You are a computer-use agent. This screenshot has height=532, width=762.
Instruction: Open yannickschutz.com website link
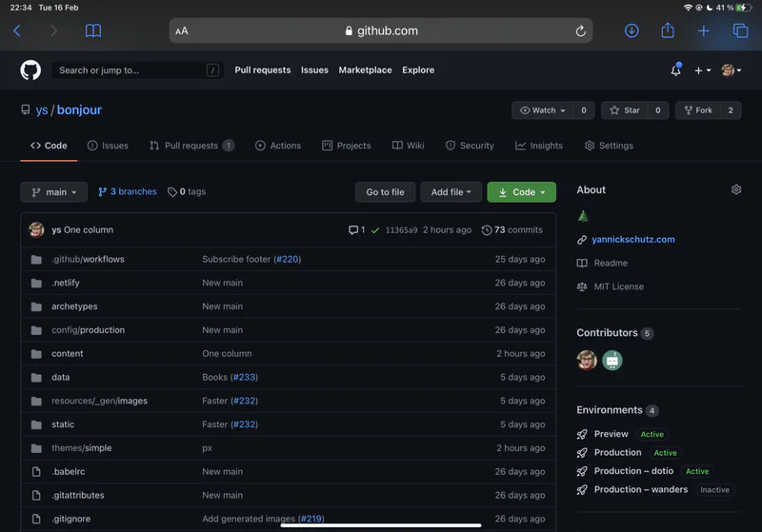click(x=633, y=239)
